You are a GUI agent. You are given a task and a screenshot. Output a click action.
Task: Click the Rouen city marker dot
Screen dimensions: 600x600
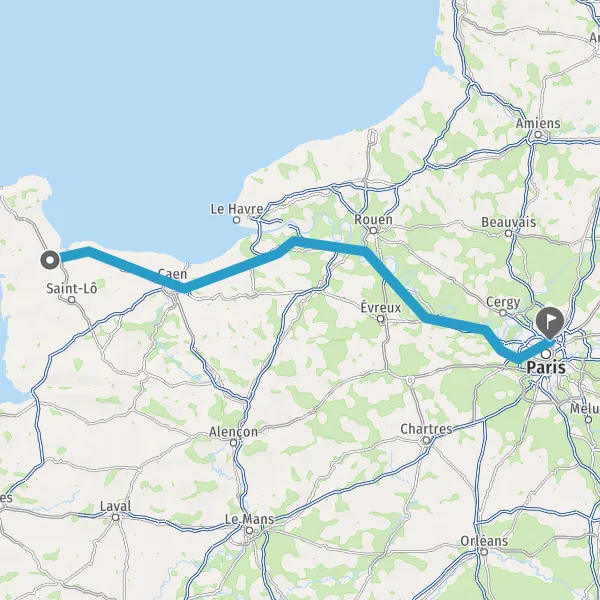[373, 231]
